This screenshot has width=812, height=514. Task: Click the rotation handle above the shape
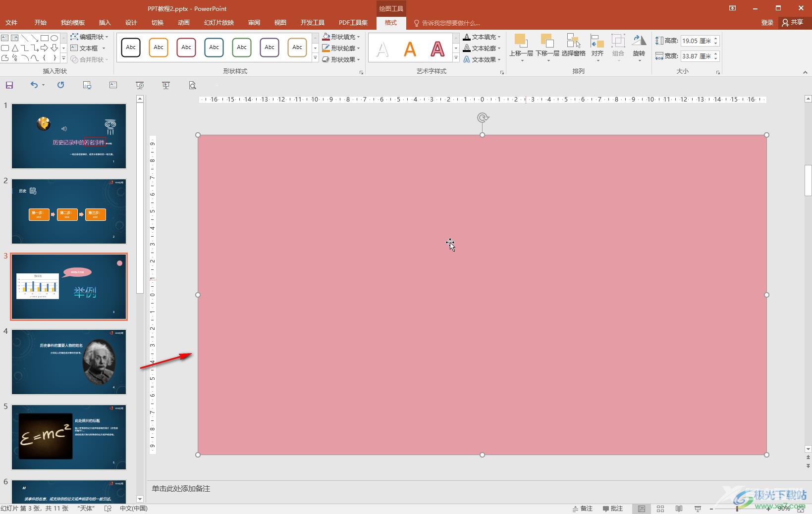point(483,117)
